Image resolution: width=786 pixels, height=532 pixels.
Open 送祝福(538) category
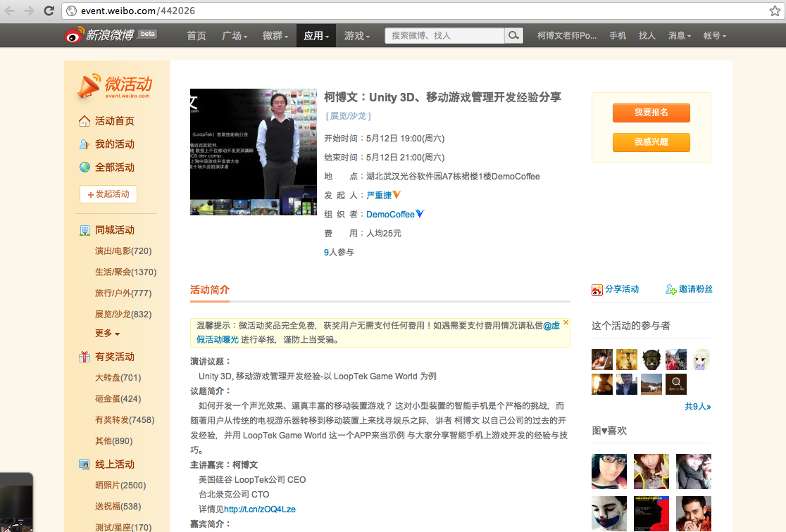[118, 507]
